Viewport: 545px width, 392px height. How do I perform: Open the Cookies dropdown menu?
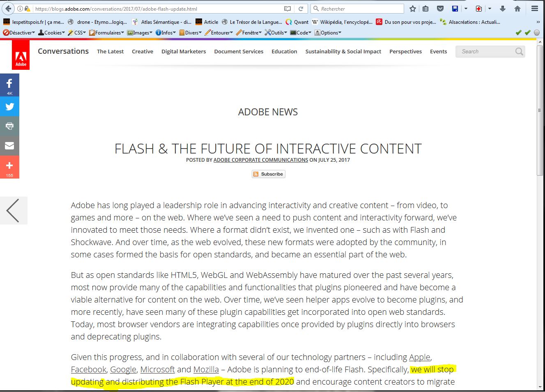click(x=51, y=32)
